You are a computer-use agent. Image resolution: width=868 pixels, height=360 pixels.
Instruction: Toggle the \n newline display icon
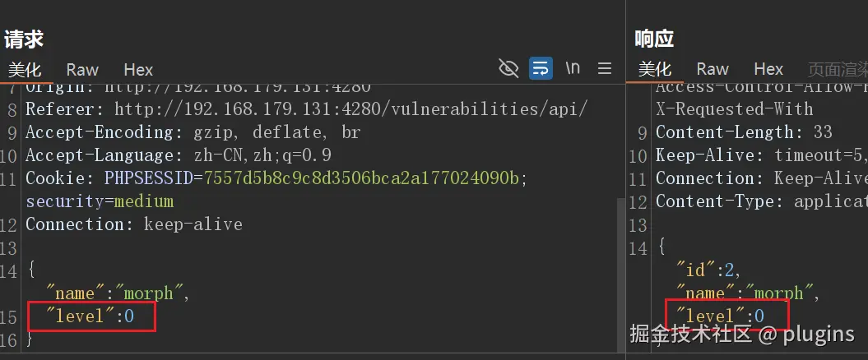[573, 68]
